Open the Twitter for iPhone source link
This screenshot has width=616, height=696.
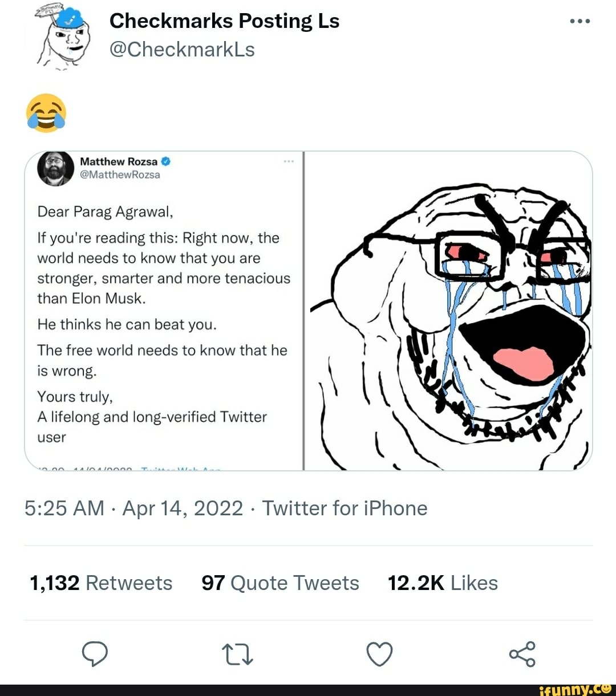(x=345, y=508)
